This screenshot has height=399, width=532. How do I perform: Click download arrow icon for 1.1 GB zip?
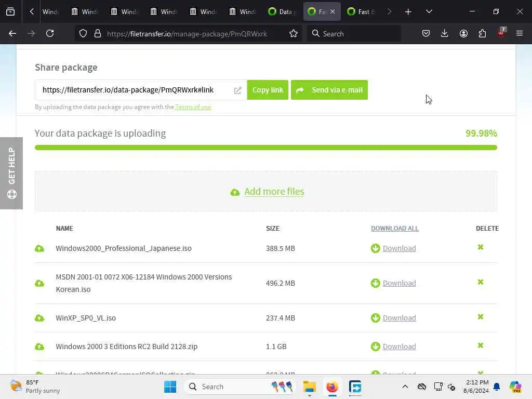coord(375,347)
